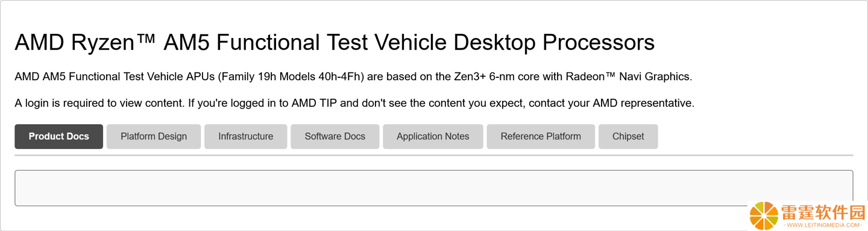Click the orange citrus watermark logo
Viewport: 868px width, 231px height.
point(764,216)
